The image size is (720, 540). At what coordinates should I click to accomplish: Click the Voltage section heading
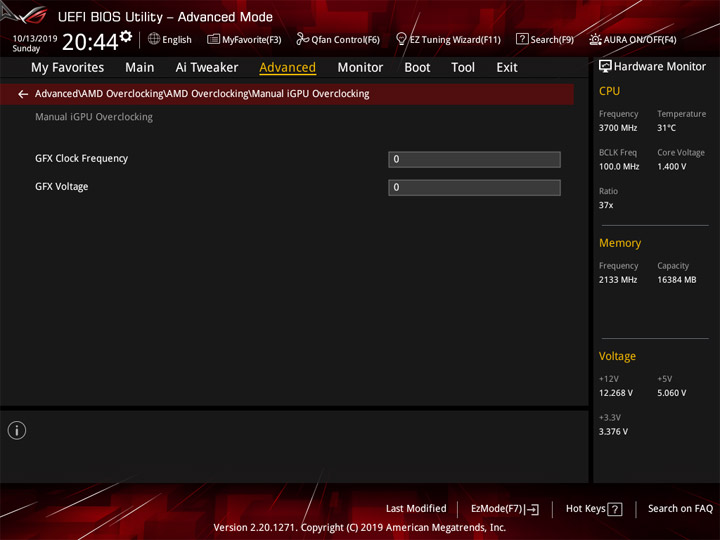tap(617, 356)
